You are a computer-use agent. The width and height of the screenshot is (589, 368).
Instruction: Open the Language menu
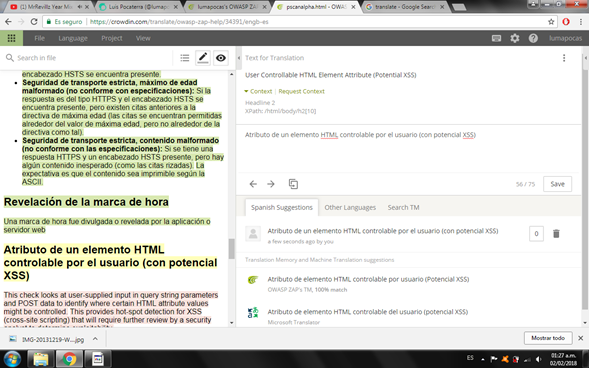(x=73, y=38)
